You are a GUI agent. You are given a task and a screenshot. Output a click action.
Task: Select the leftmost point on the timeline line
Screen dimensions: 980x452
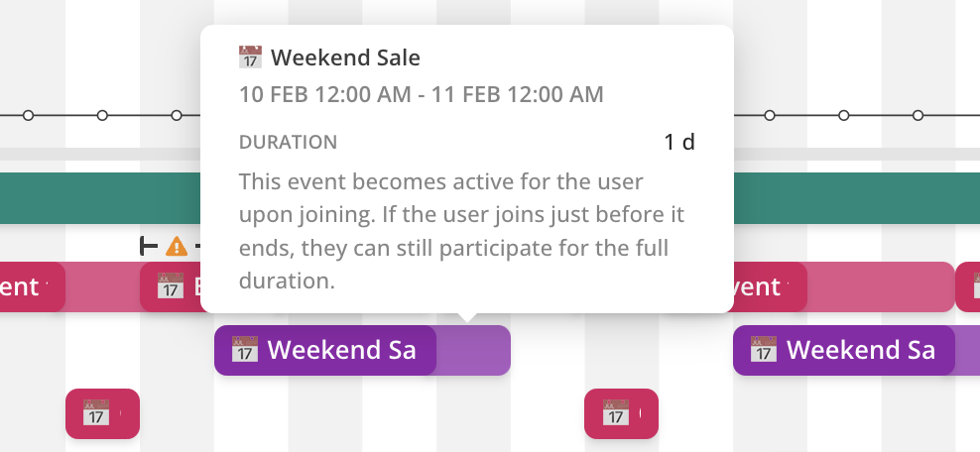pyautogui.click(x=29, y=116)
